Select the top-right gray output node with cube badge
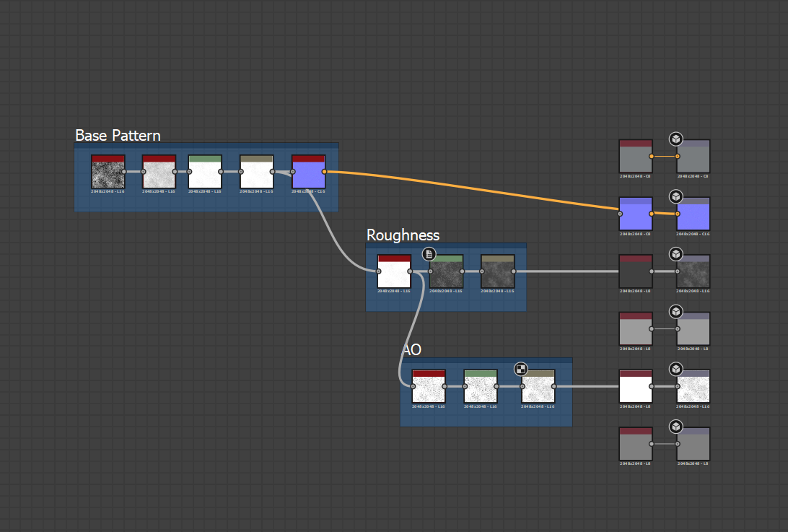The height and width of the screenshot is (532, 788). (x=693, y=157)
